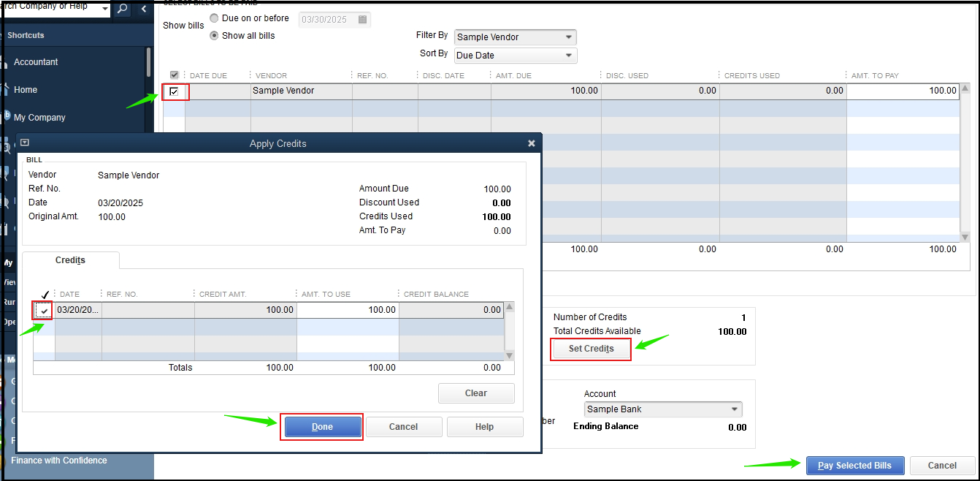Uncheck the 03/20 credit row checkmark

click(44, 311)
